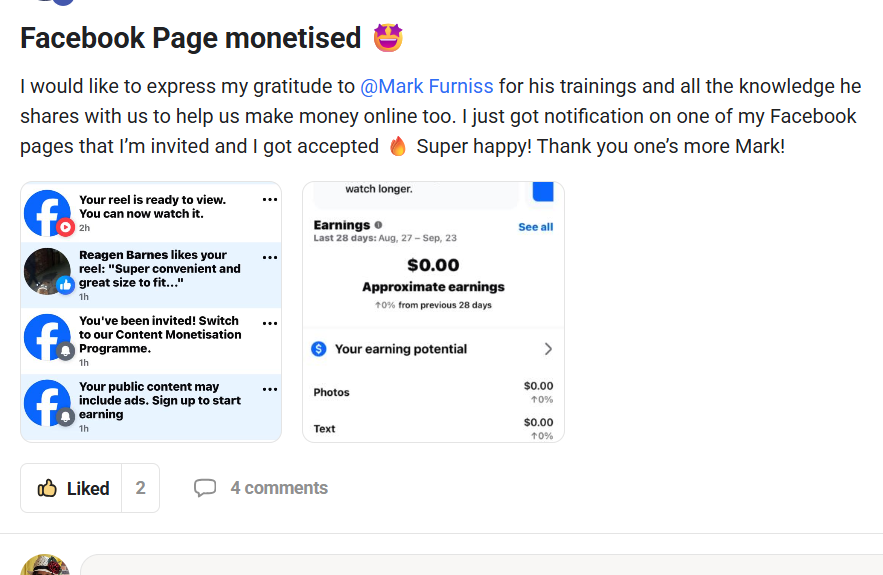Click the comments speech bubble icon
The width and height of the screenshot is (883, 575).
(205, 488)
